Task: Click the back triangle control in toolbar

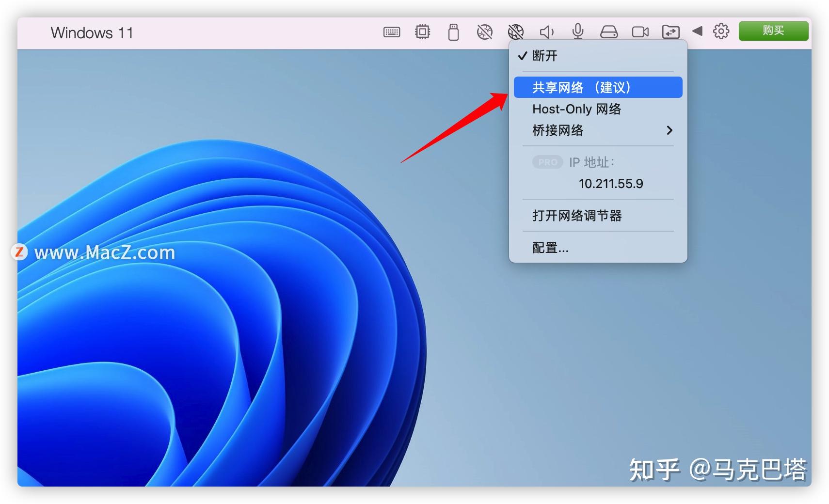Action: (x=697, y=31)
